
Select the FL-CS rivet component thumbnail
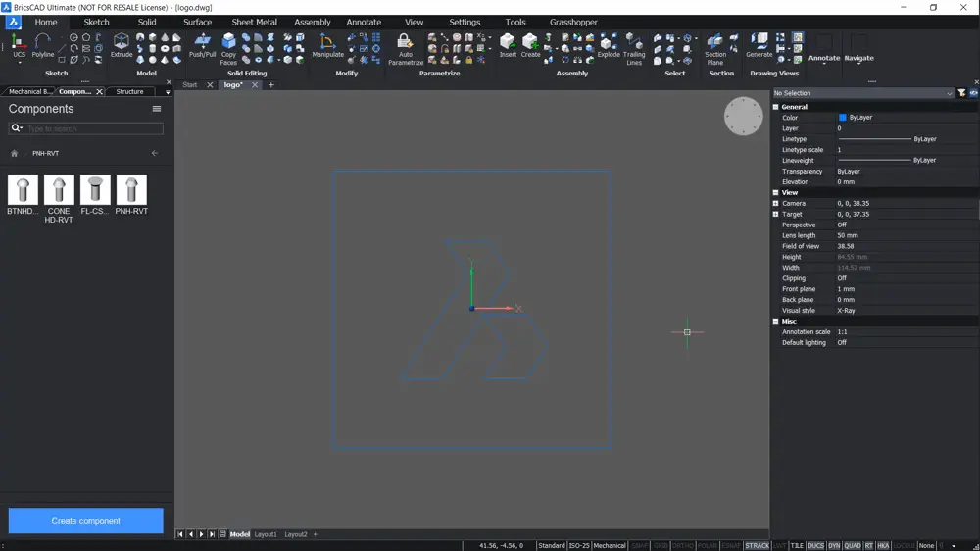[x=95, y=189]
